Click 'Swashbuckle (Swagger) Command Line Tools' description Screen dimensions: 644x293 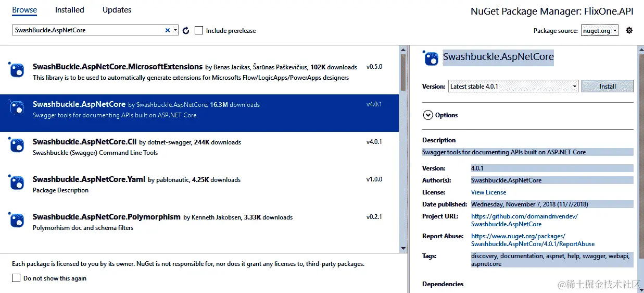pyautogui.click(x=95, y=153)
